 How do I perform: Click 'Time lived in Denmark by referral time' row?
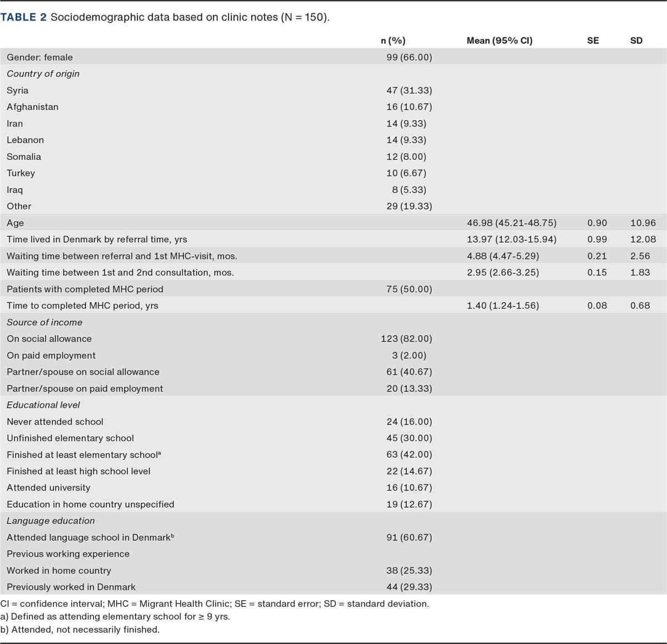pyautogui.click(x=97, y=239)
